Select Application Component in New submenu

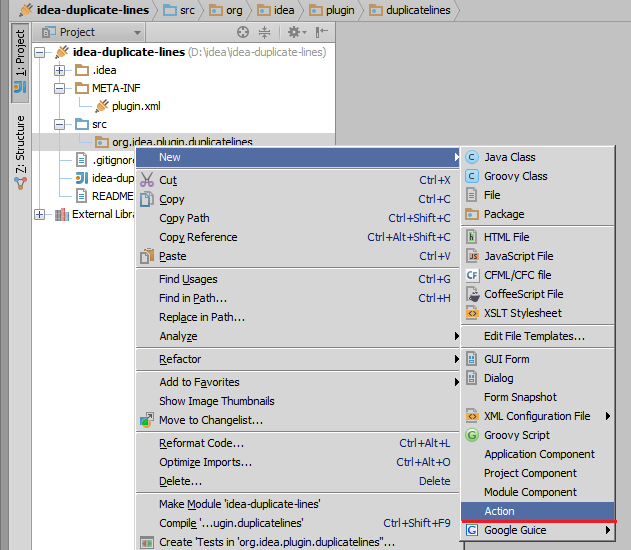coord(538,454)
